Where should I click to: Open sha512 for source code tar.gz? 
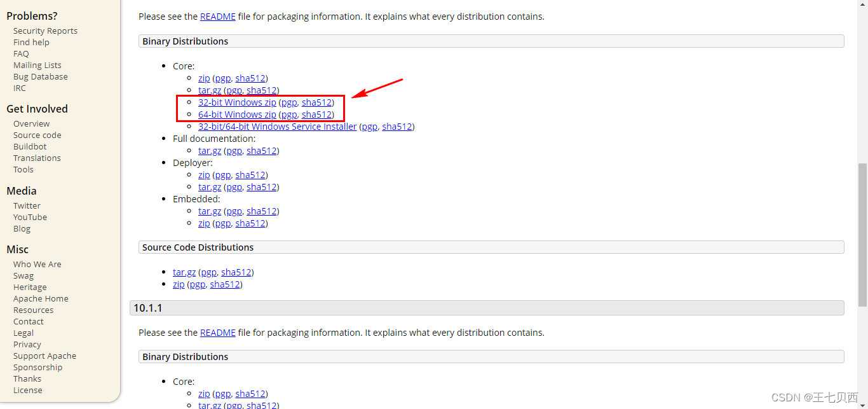click(236, 272)
